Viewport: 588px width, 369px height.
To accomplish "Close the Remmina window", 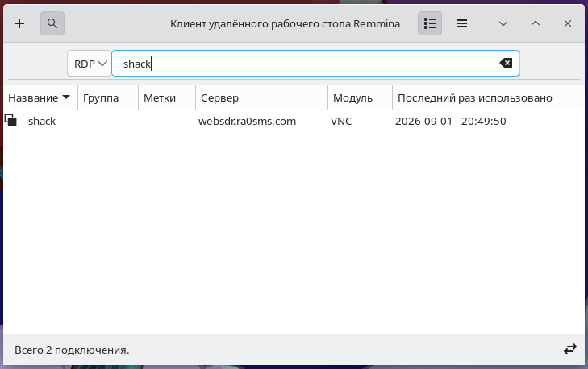I will (568, 23).
